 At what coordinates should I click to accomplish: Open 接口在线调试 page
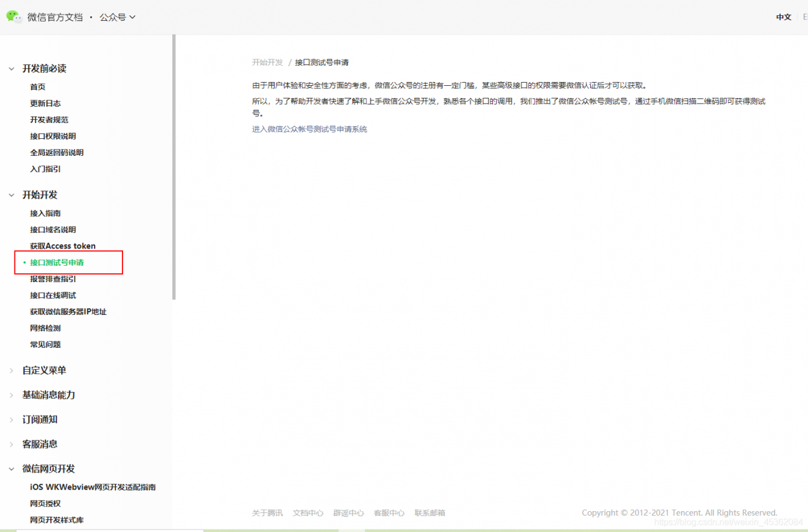(x=53, y=295)
